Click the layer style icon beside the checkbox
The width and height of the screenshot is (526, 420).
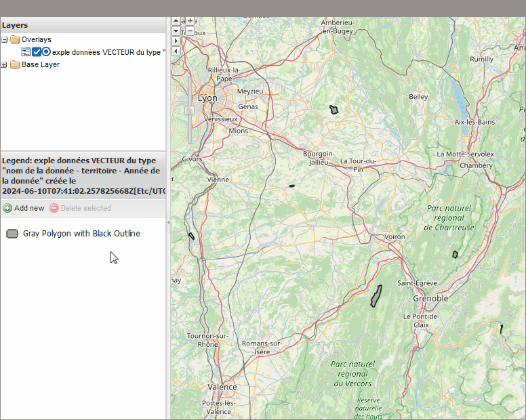point(26,51)
